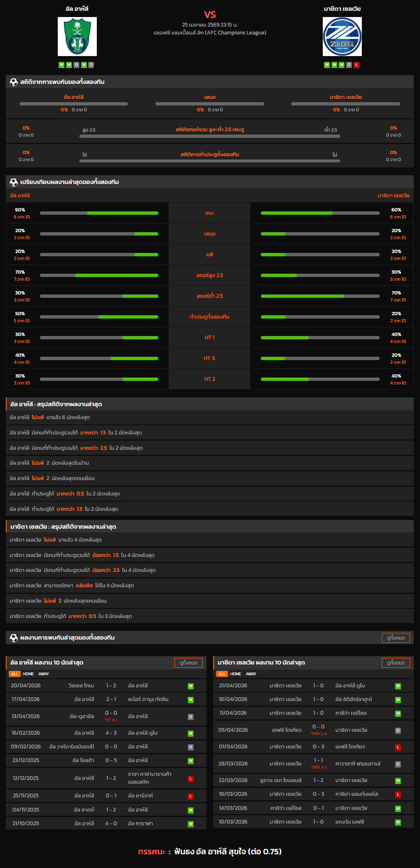Click Al Ahli win percentage bar in comparison

point(99,213)
